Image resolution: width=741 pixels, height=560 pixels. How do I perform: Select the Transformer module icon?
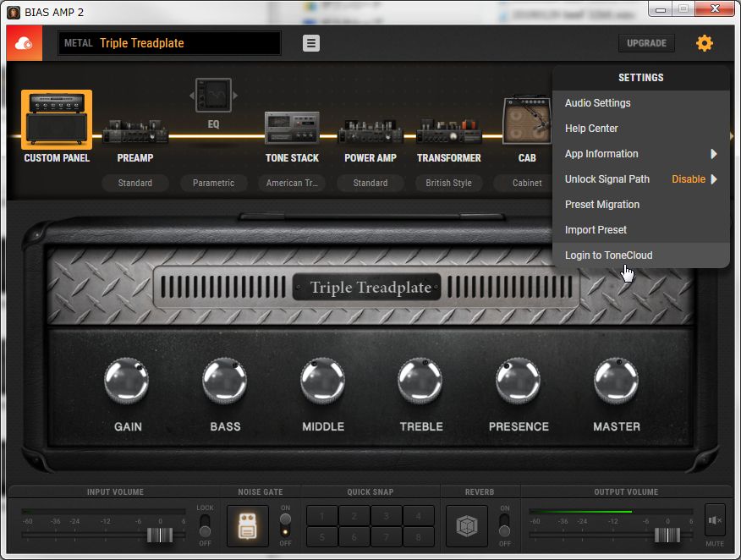tap(448, 131)
